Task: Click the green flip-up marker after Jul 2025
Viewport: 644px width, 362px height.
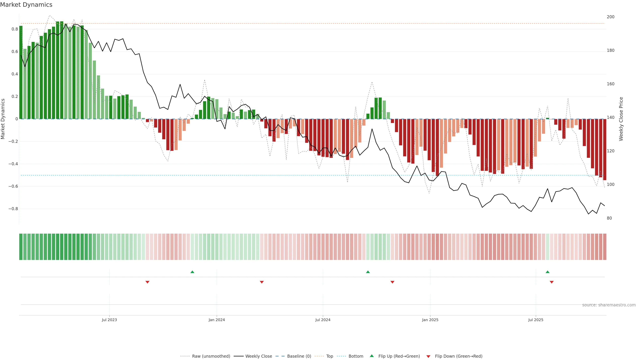Action: pos(548,272)
